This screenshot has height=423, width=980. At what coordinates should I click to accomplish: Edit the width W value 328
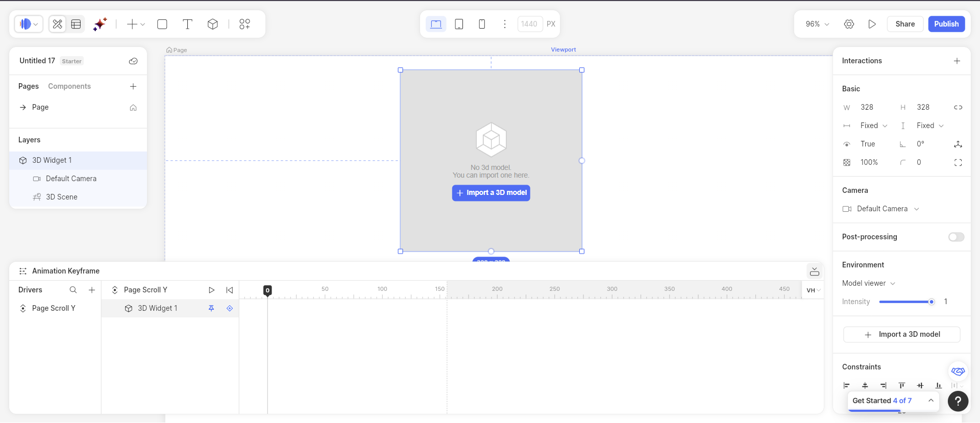[867, 107]
